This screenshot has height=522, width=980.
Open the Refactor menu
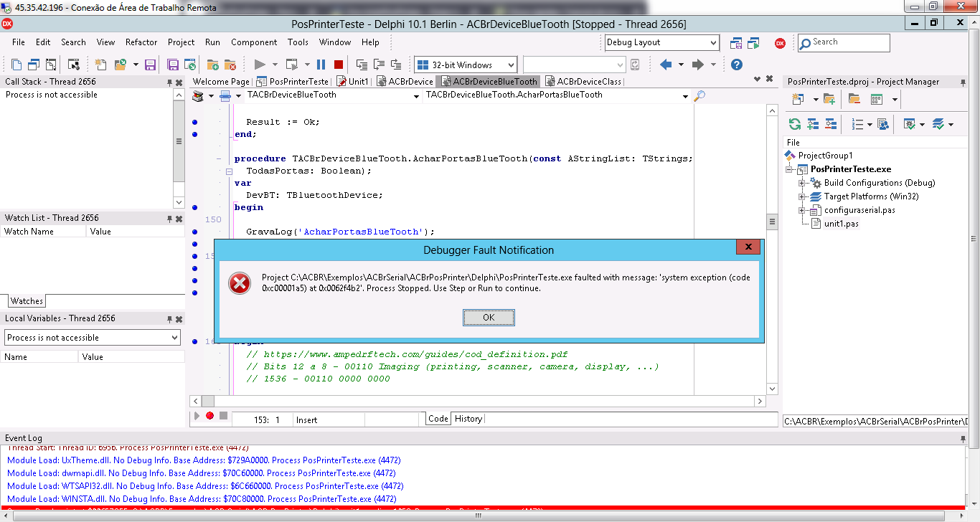pyautogui.click(x=141, y=42)
